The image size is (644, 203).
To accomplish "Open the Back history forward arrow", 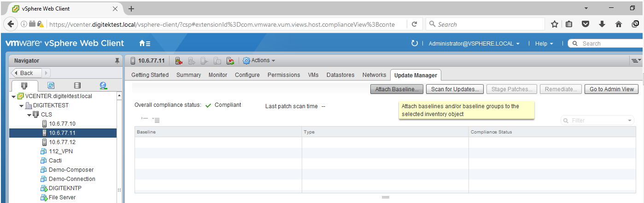I will 47,73.
